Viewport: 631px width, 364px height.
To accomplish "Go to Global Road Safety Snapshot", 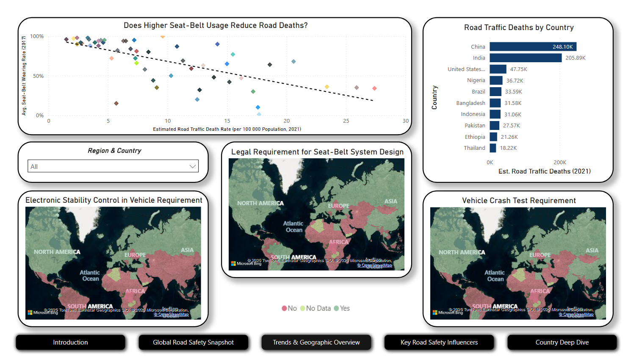I will pos(194,342).
